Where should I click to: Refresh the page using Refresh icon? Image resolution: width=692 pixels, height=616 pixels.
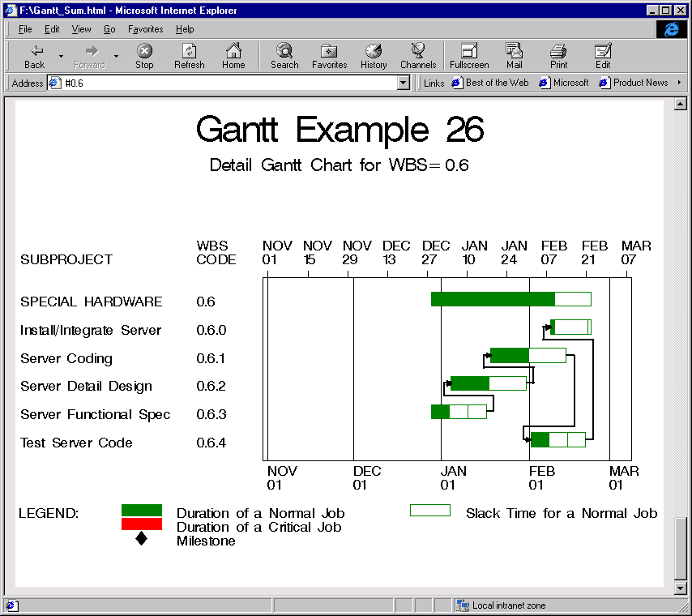[189, 56]
